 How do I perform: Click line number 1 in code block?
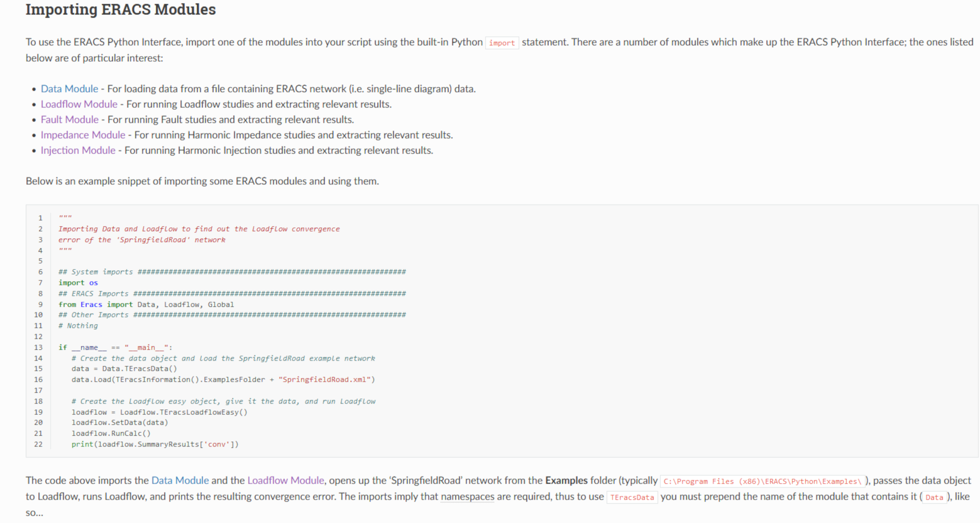(x=40, y=218)
